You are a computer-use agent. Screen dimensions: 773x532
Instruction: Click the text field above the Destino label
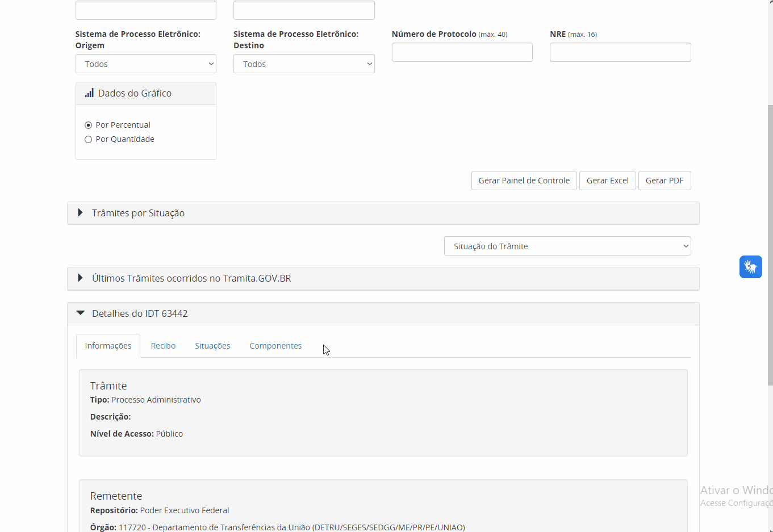coord(304,10)
